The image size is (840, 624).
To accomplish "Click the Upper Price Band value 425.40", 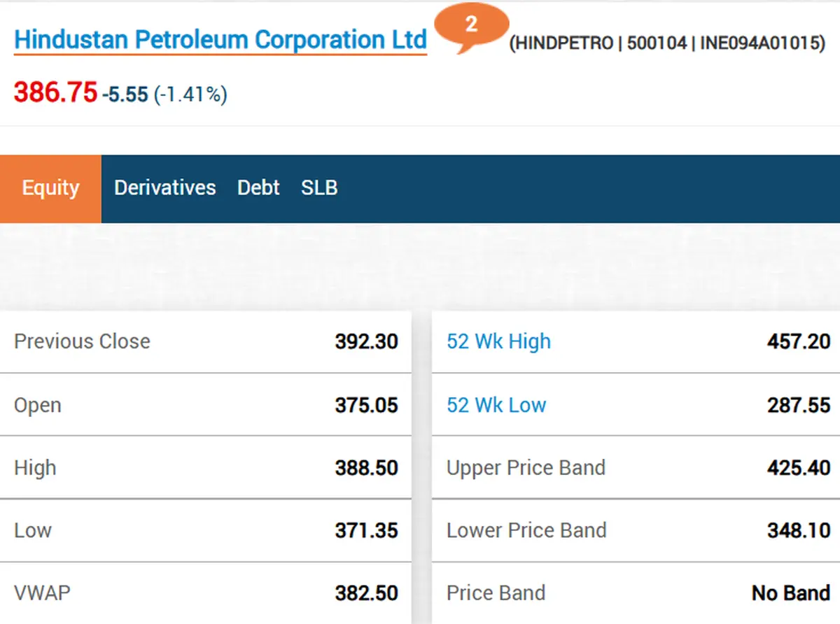I will [799, 468].
